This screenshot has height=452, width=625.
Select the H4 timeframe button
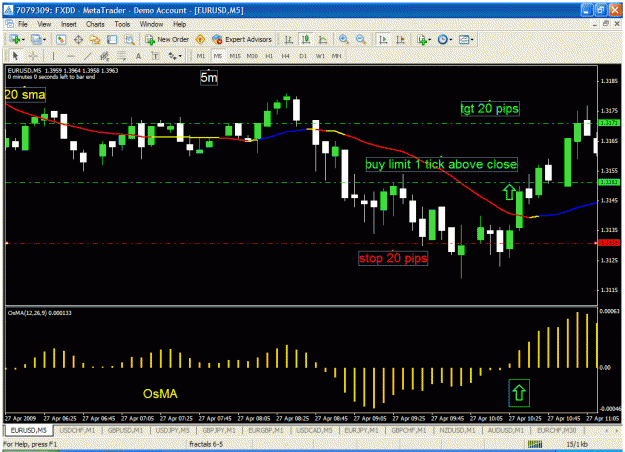(x=286, y=56)
